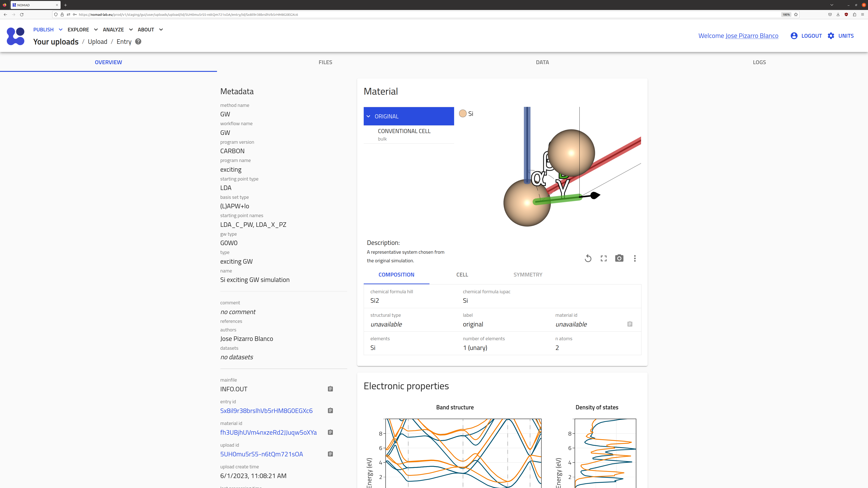
Task: Open the browser extensions icon
Action: click(x=854, y=14)
